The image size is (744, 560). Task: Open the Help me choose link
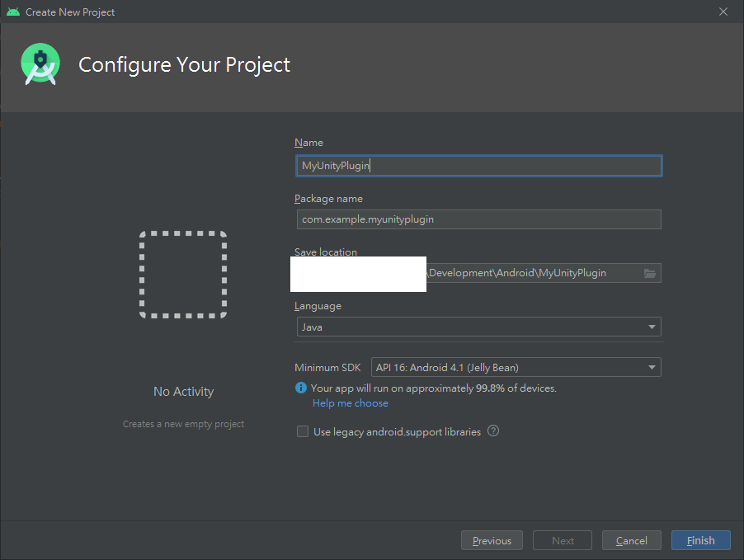[350, 403]
